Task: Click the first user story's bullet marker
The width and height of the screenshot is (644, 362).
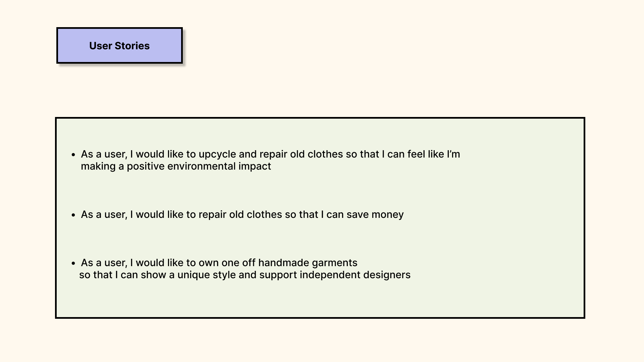Action: [73, 155]
